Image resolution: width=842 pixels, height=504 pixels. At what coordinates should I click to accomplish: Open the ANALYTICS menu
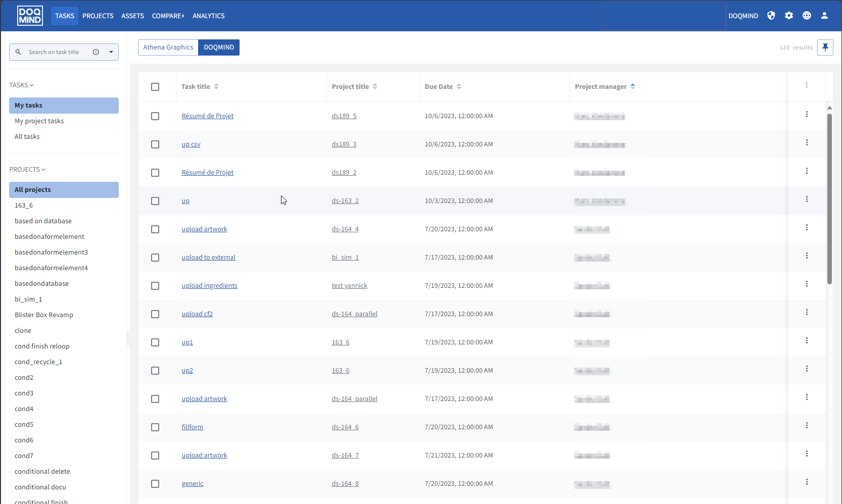click(x=208, y=16)
